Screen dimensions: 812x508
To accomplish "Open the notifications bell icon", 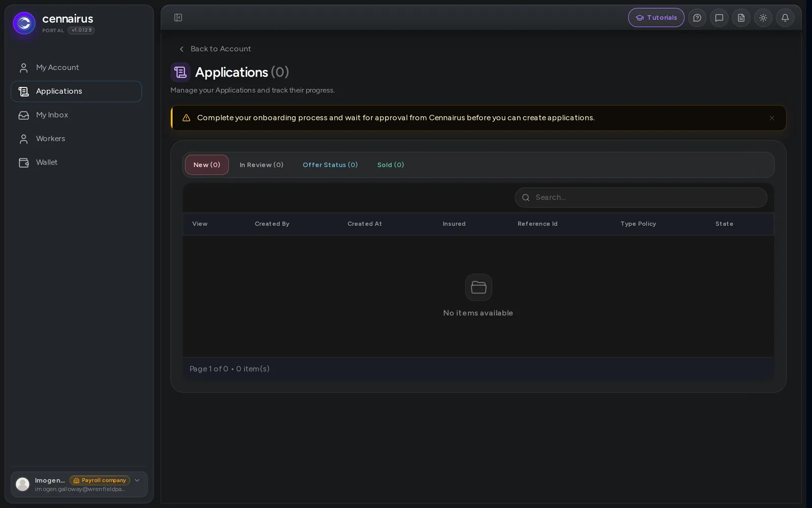I will 785,18.
